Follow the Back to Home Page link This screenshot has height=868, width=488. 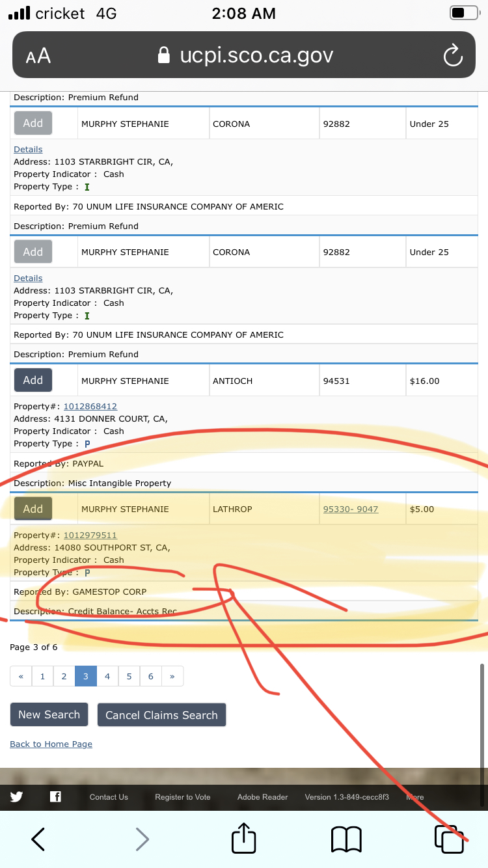[x=51, y=744]
